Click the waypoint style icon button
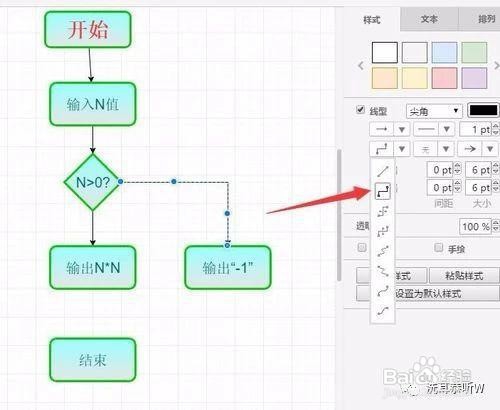The image size is (500, 410). point(382,149)
